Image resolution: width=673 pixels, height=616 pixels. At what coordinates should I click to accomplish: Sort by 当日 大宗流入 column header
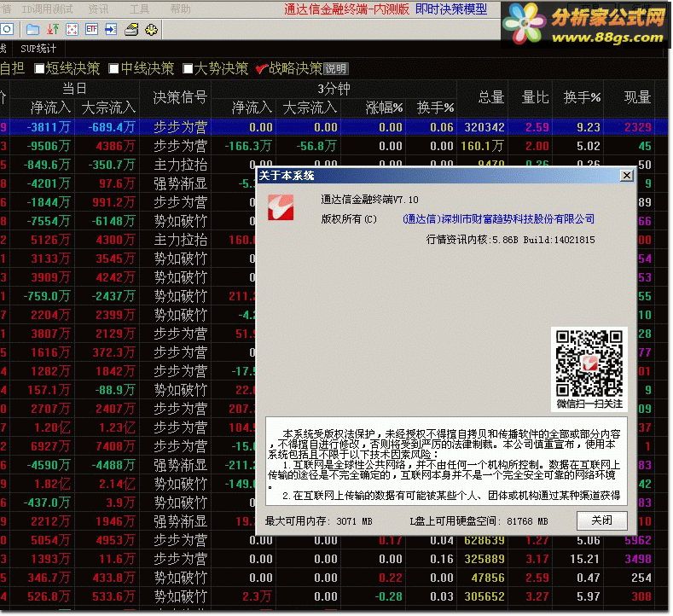(x=108, y=108)
